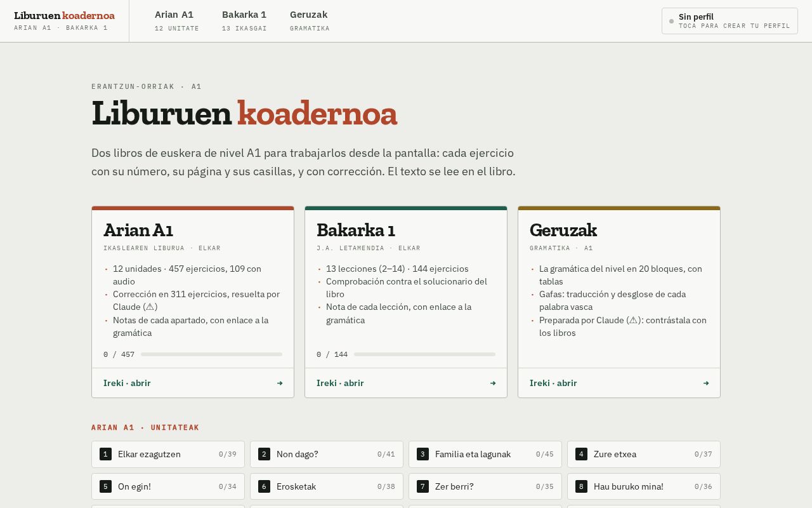The height and width of the screenshot is (508, 812).
Task: Click the '0 / 457' progress counter
Action: click(119, 354)
